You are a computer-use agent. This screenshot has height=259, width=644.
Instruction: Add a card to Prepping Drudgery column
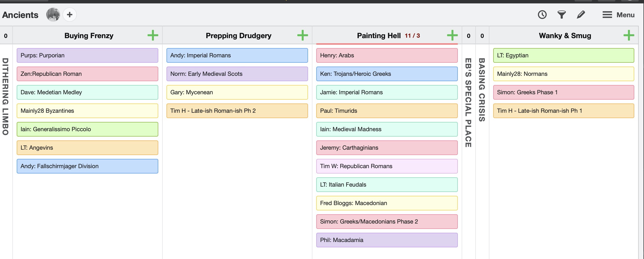(x=302, y=35)
